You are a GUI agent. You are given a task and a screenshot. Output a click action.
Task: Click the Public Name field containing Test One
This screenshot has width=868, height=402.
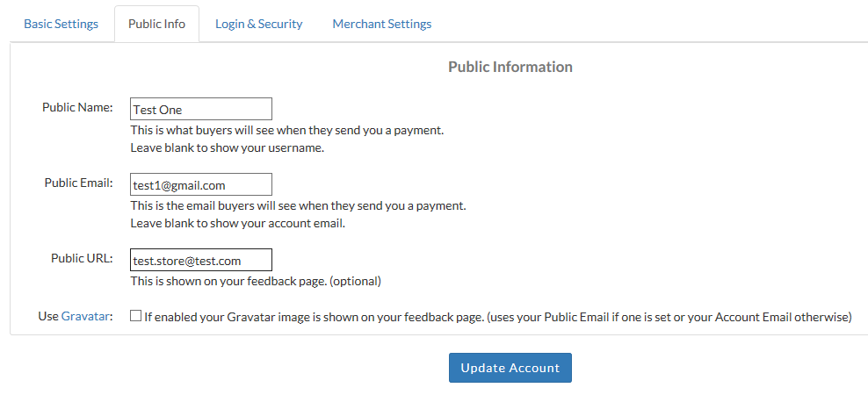pyautogui.click(x=200, y=109)
